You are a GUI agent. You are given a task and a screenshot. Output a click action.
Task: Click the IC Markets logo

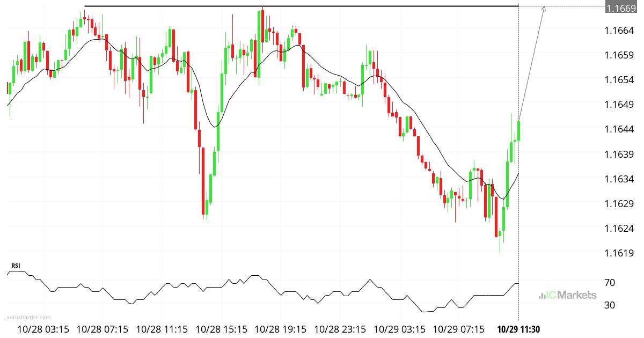[567, 295]
